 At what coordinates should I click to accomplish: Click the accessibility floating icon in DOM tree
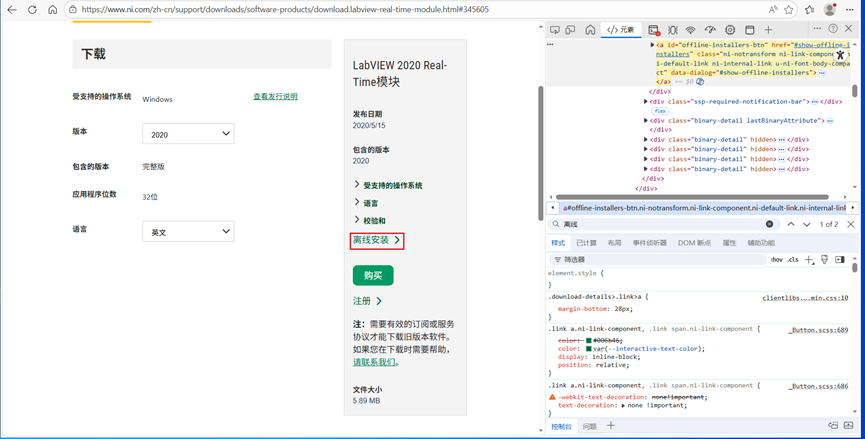pyautogui.click(x=840, y=55)
